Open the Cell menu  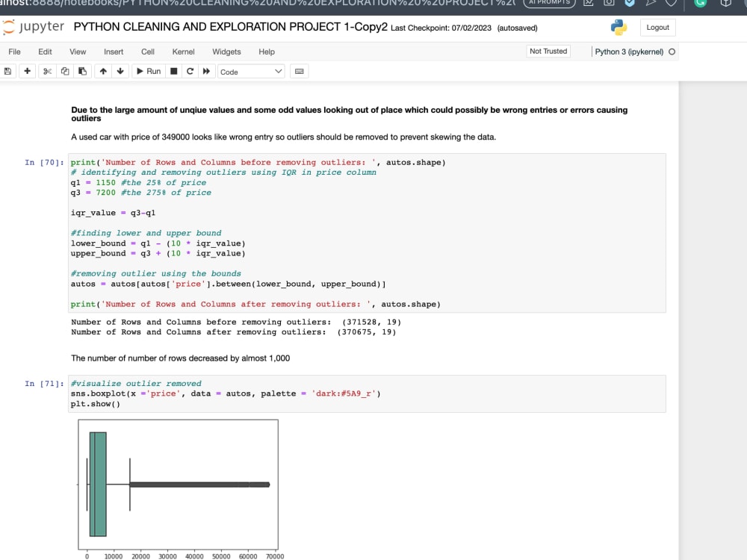148,52
